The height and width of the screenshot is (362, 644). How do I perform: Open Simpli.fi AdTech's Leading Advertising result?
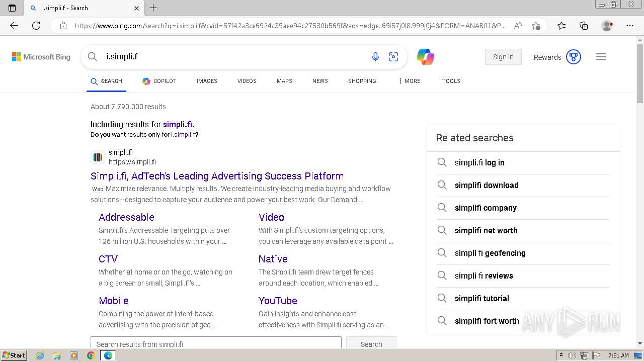(217, 176)
